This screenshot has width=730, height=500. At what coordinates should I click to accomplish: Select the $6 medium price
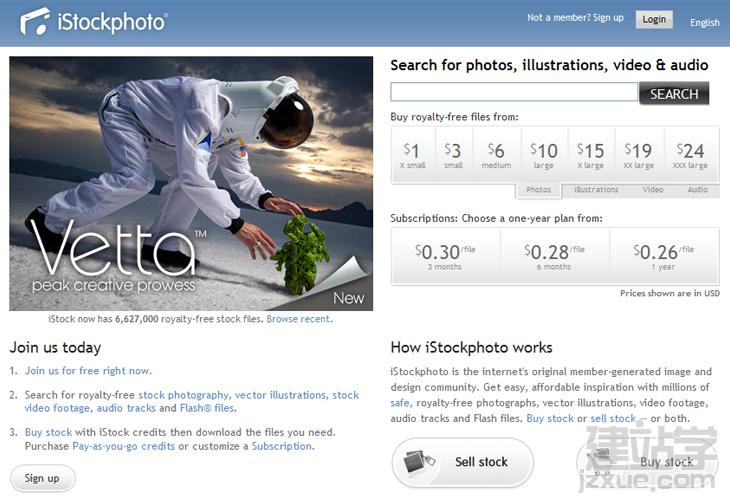[x=496, y=155]
